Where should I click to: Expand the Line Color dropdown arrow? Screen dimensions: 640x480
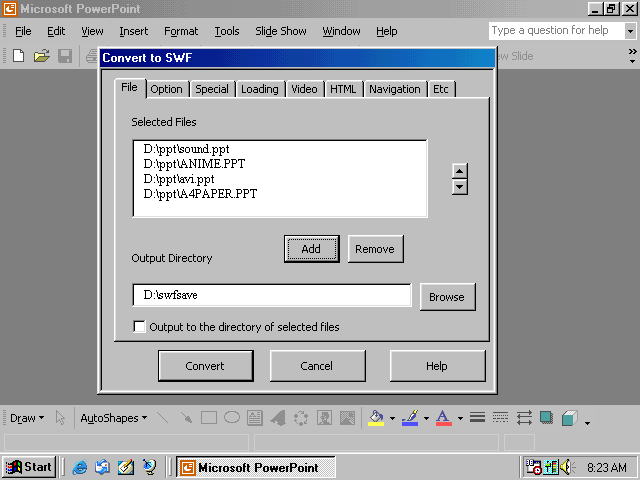tap(427, 418)
